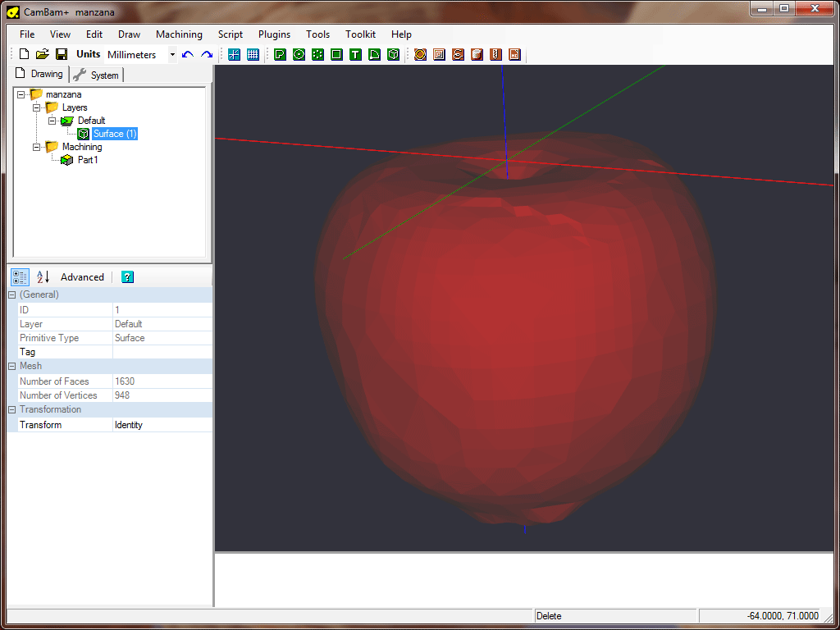Select the Polyline drawing tool
This screenshot has width=840, height=630.
pos(280,55)
